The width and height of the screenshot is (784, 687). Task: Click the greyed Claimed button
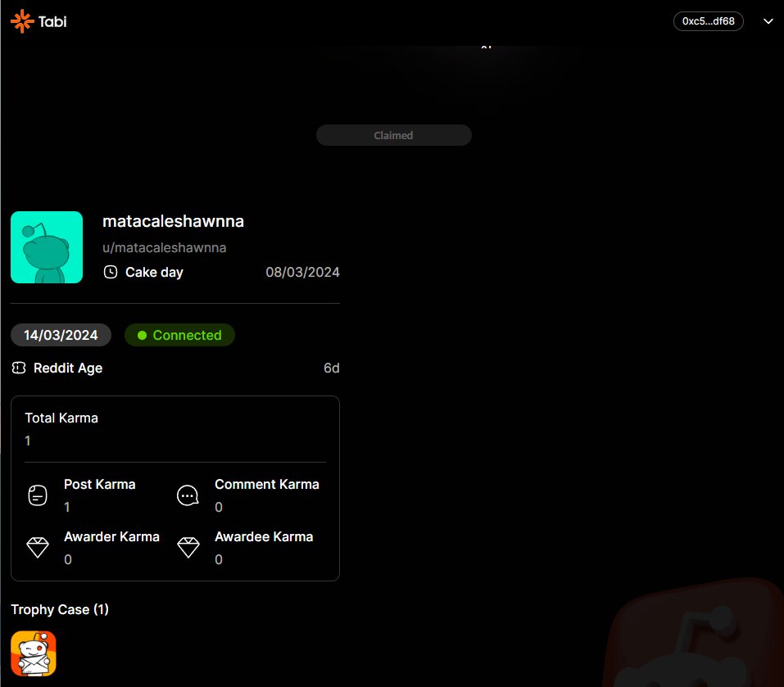point(393,135)
